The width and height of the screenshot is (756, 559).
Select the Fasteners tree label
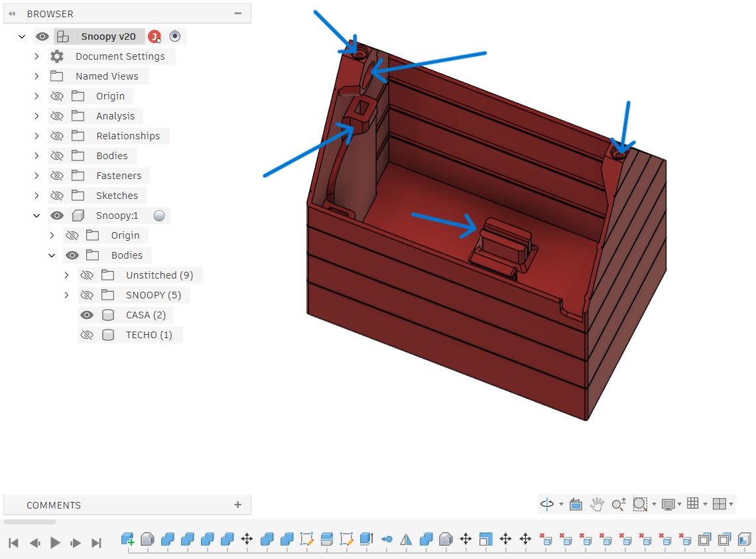point(119,176)
